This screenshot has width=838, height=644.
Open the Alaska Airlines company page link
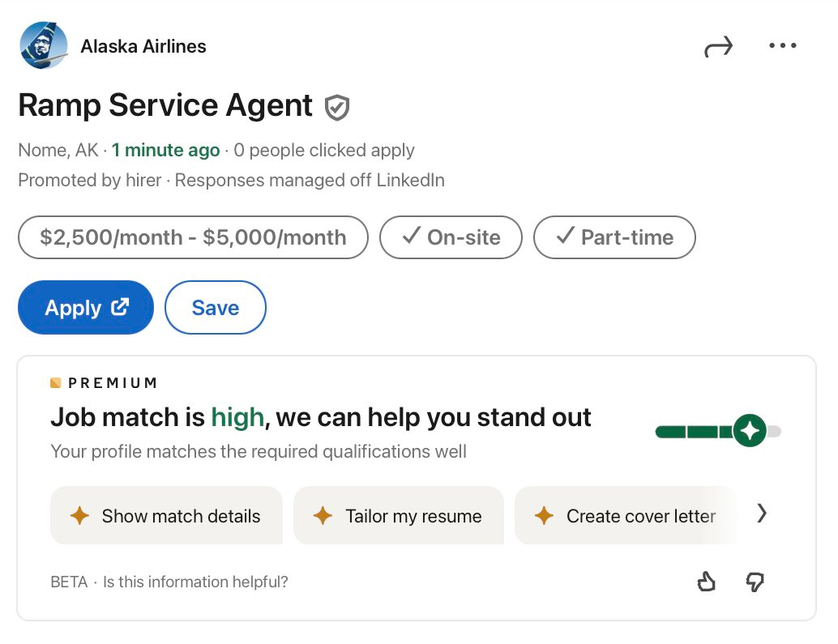(x=143, y=46)
